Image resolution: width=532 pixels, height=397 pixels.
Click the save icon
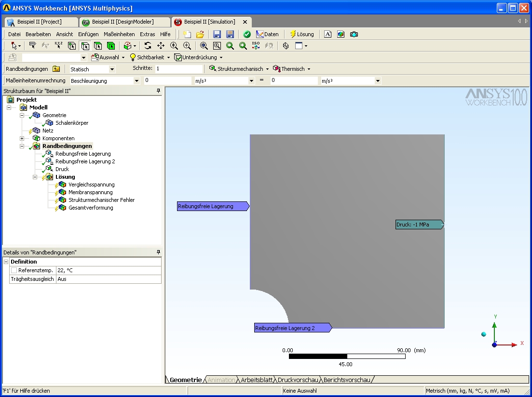217,34
